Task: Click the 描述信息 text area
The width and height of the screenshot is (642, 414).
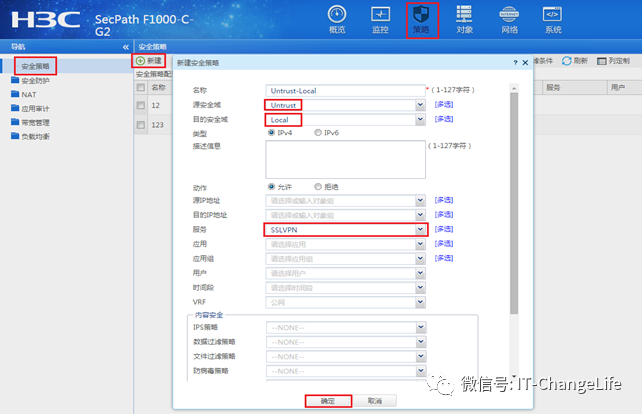Action: coord(345,159)
